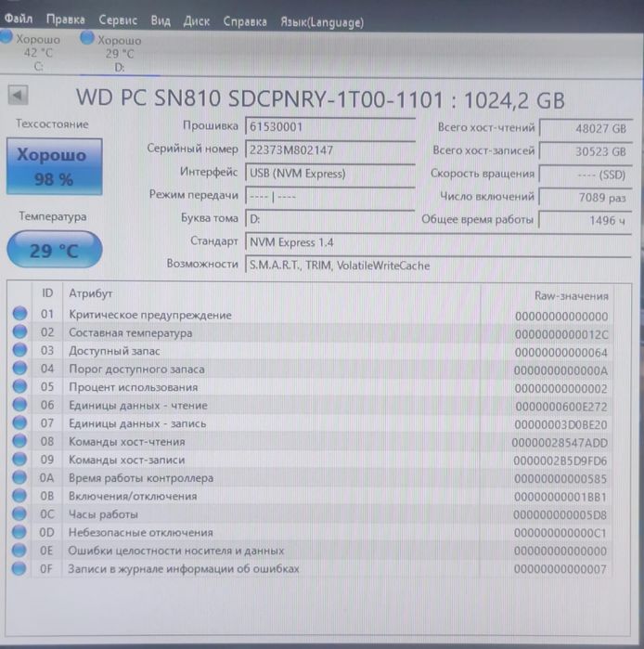Open the Диск menu

tap(197, 21)
